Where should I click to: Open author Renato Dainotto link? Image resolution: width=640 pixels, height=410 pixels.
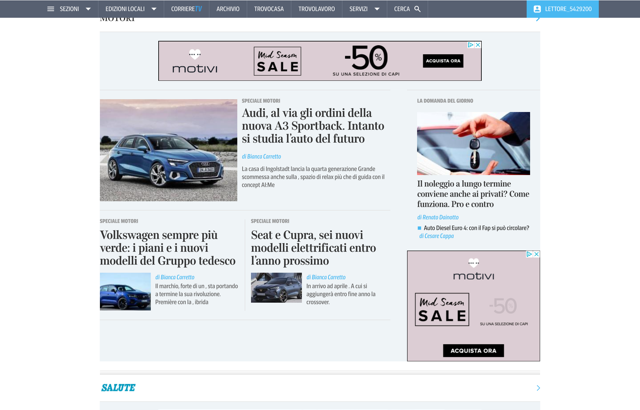click(438, 217)
